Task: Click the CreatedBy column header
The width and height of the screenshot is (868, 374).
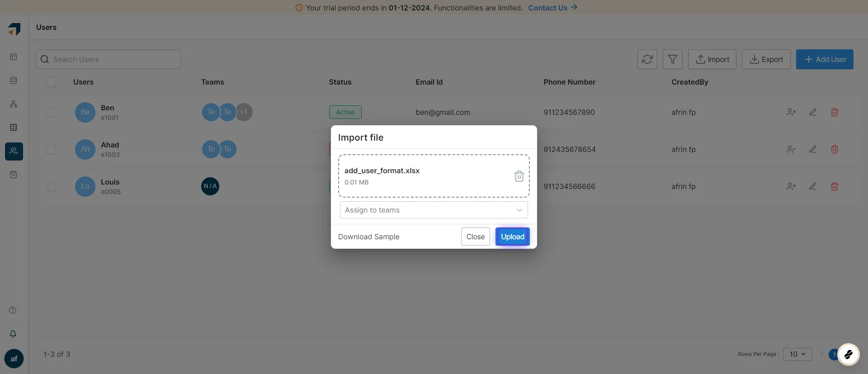Action: pyautogui.click(x=689, y=82)
